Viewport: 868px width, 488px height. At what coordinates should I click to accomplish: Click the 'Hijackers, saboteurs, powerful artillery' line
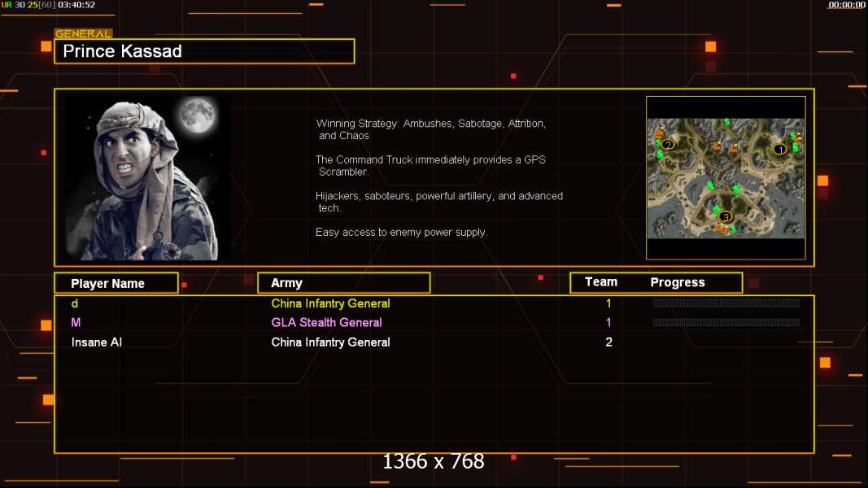439,202
